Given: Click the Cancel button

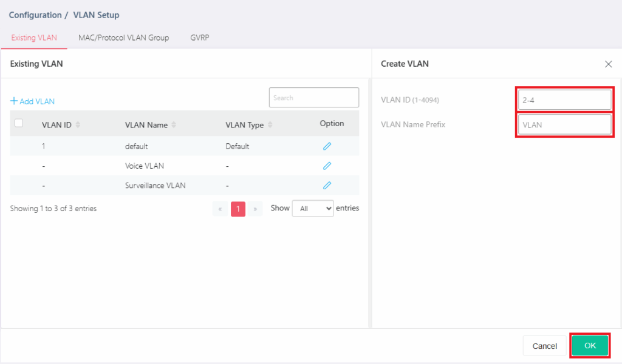Looking at the screenshot, I should click(544, 346).
